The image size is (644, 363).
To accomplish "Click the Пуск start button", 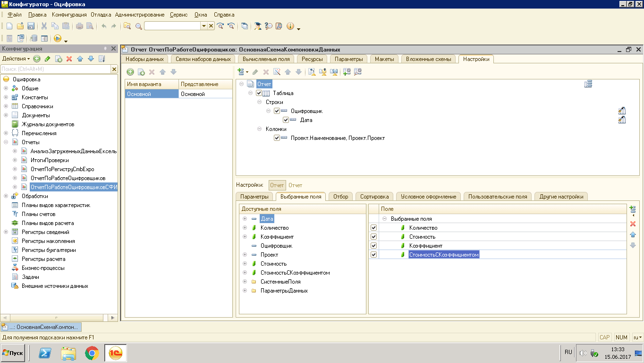I will coord(13,353).
